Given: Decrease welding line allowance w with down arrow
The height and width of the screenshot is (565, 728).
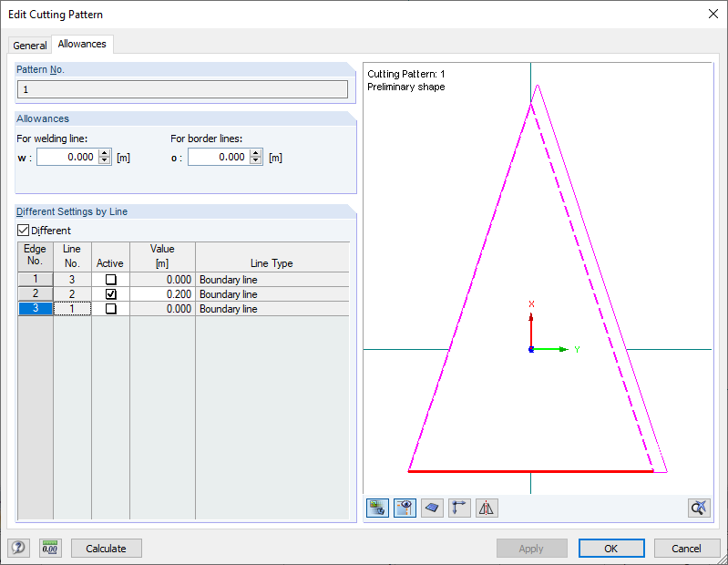Looking at the screenshot, I should coord(106,160).
